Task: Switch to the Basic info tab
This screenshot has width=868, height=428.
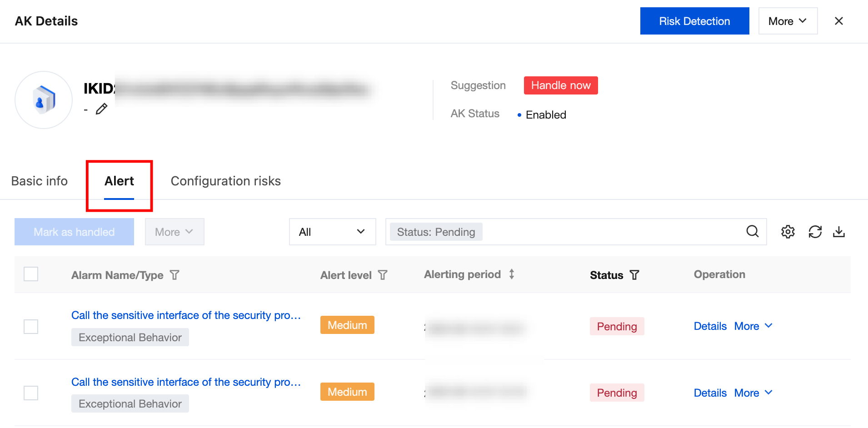Action: click(40, 181)
